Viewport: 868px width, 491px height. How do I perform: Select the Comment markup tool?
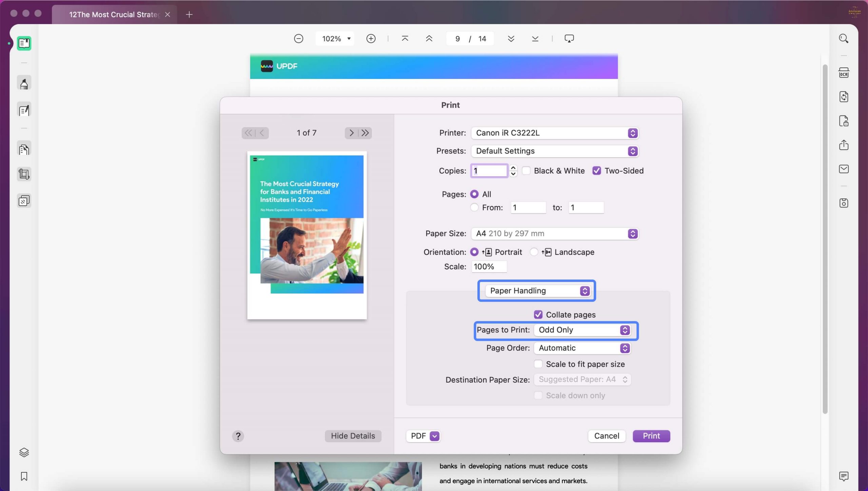[x=24, y=82]
